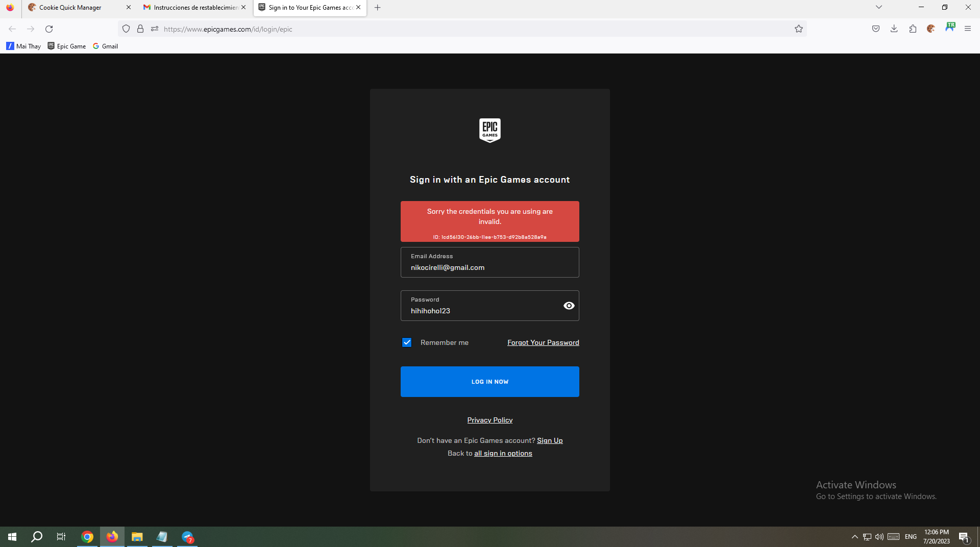980x547 pixels.
Task: Open network status tray icon
Action: (x=867, y=537)
